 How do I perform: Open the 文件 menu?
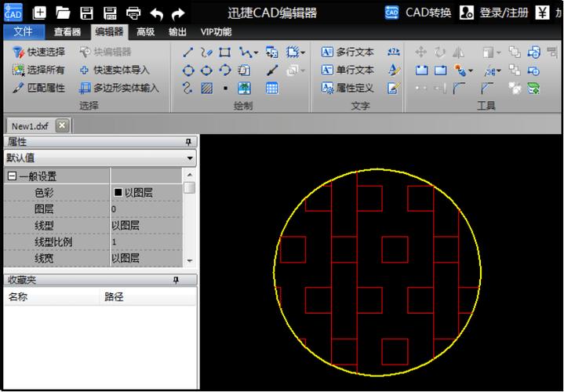click(24, 32)
